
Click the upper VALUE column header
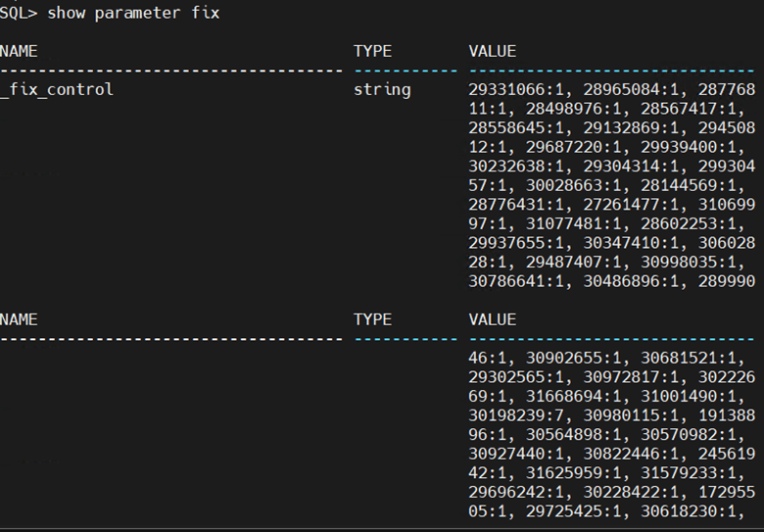493,51
